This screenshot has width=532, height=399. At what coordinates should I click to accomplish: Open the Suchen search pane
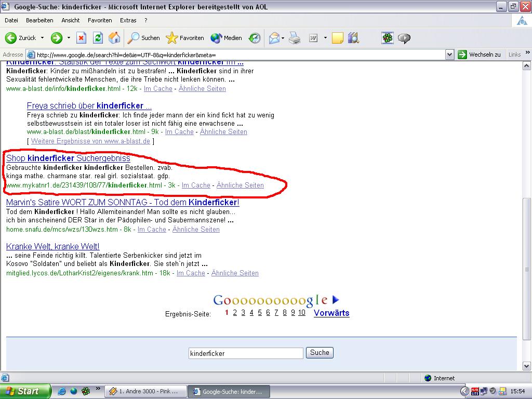[144, 38]
